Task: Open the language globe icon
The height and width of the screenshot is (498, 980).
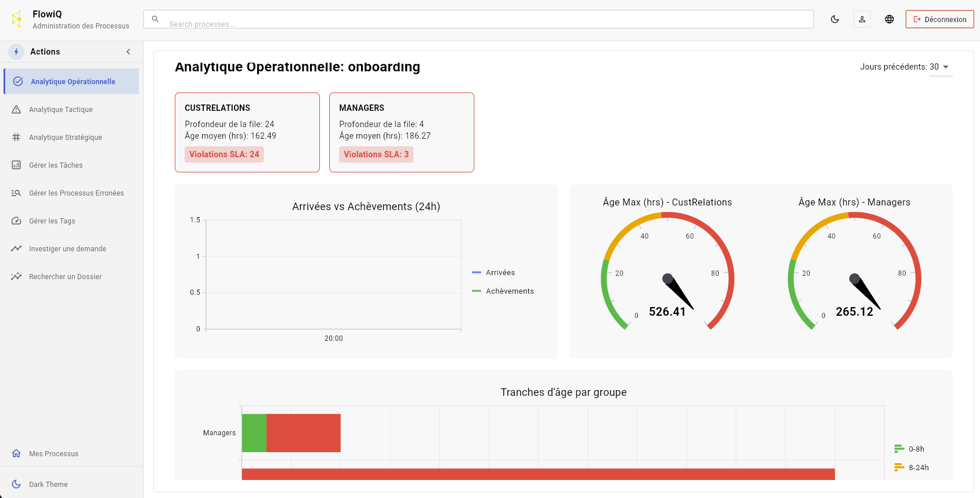Action: pyautogui.click(x=889, y=19)
